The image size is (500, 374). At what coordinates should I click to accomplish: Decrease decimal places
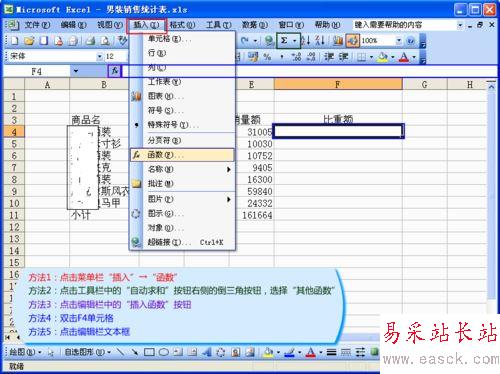[x=311, y=57]
